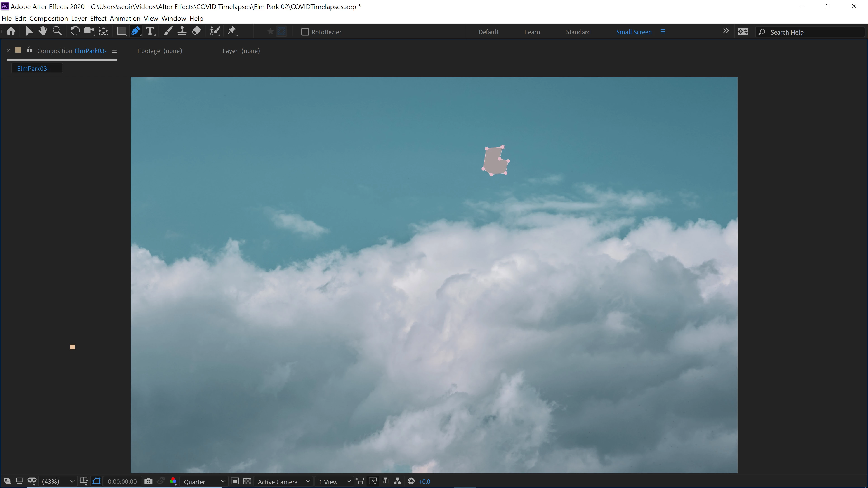Open the Animation menu
Viewport: 868px width, 488px height.
click(x=125, y=19)
